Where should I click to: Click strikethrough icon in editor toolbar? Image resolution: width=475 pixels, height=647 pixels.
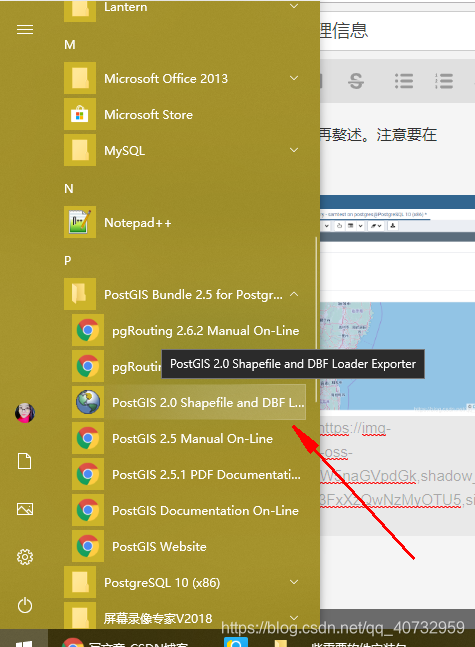point(356,80)
